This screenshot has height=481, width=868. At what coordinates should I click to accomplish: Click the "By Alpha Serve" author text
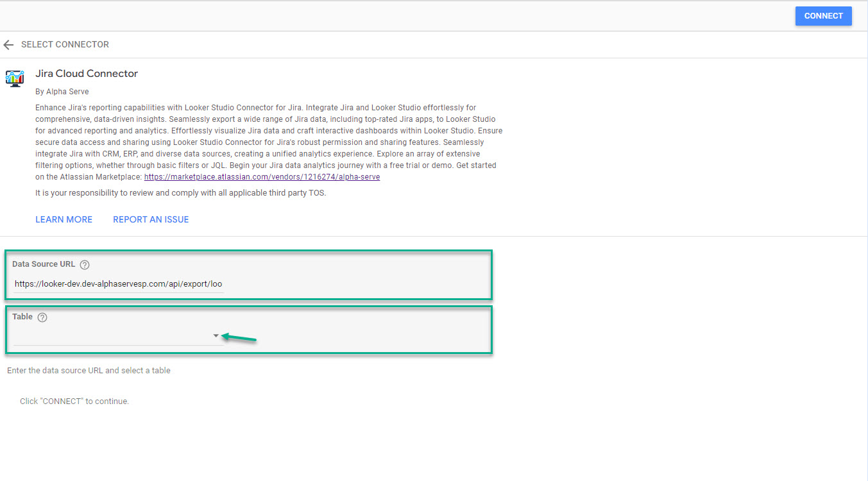tap(62, 92)
